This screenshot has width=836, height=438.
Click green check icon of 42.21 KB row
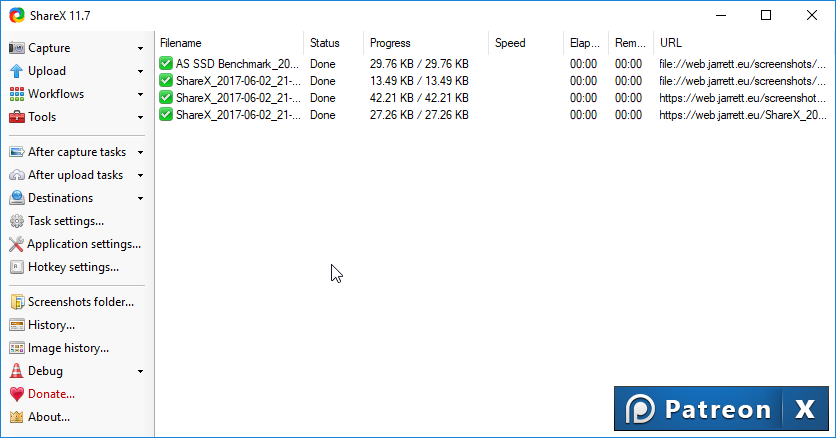point(166,98)
